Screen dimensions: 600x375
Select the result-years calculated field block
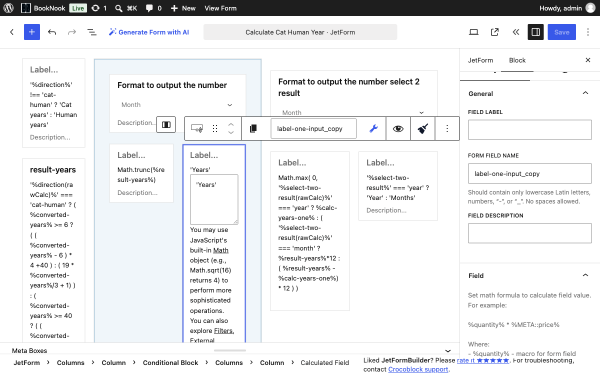click(54, 249)
